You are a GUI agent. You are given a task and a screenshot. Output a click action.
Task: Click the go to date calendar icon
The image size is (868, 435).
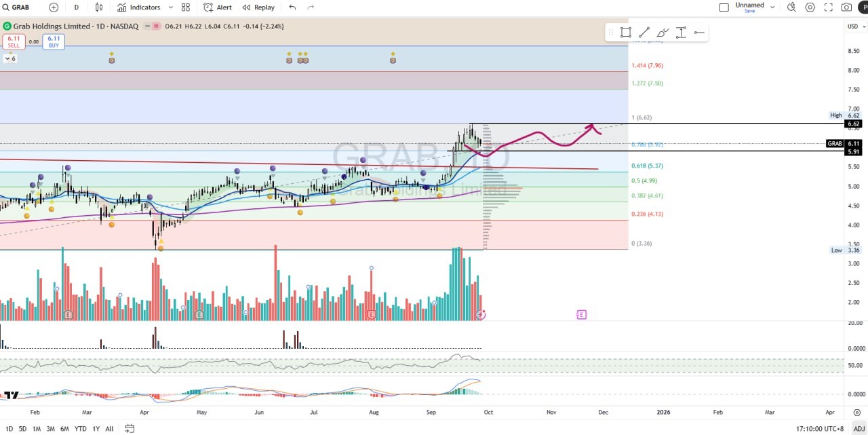coord(130,428)
